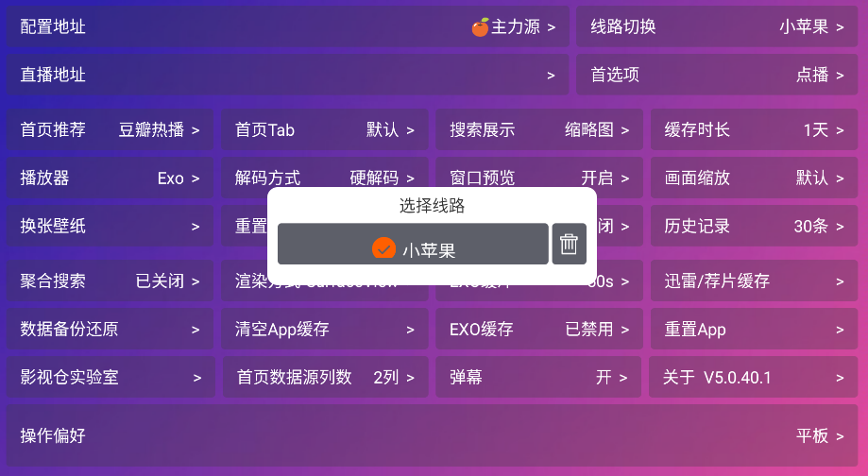This screenshot has height=476, width=868.
Task: Toggle 聚合搜索 currently 已关闭
Action: point(110,280)
